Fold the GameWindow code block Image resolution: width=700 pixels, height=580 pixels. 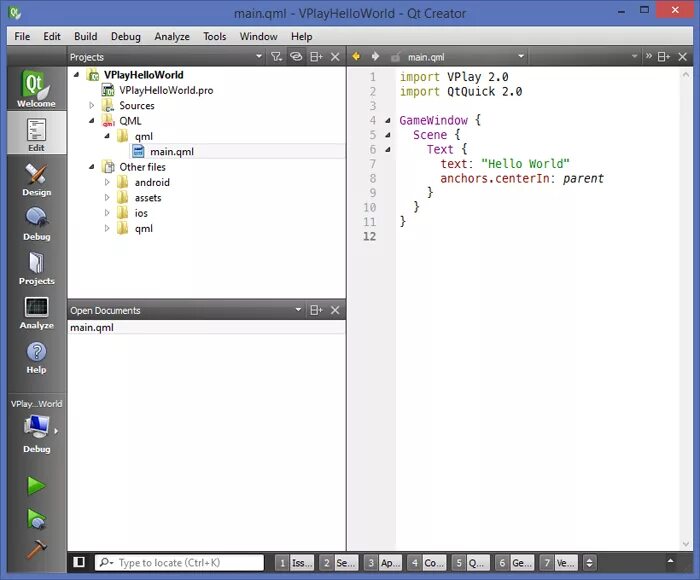388,120
